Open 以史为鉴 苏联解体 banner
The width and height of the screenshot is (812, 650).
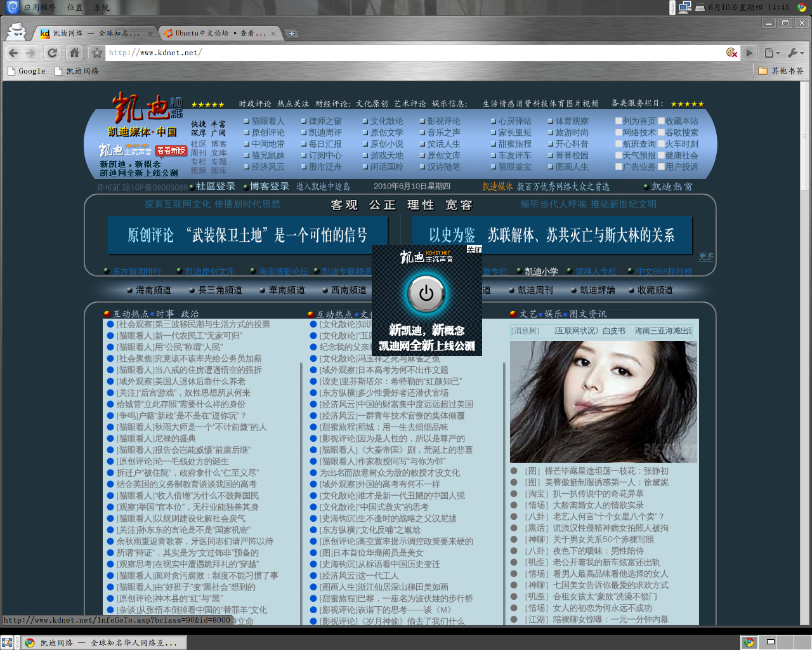[551, 235]
